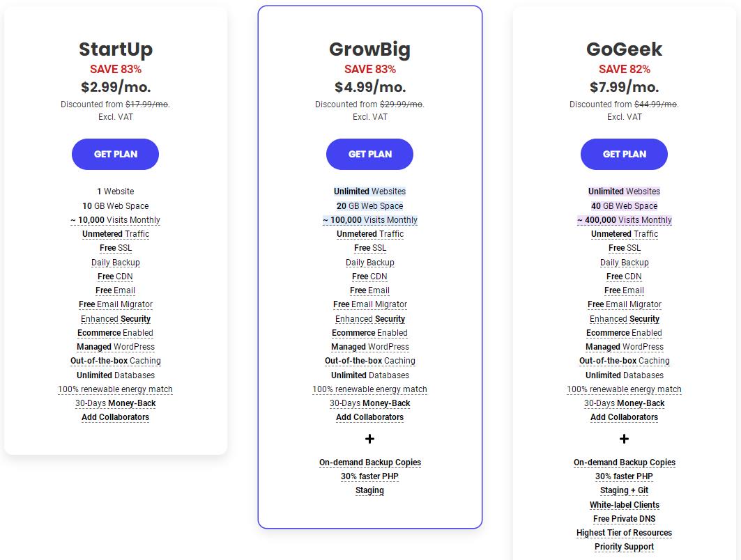Click GET PLAN under the StartUp plan

pos(115,154)
